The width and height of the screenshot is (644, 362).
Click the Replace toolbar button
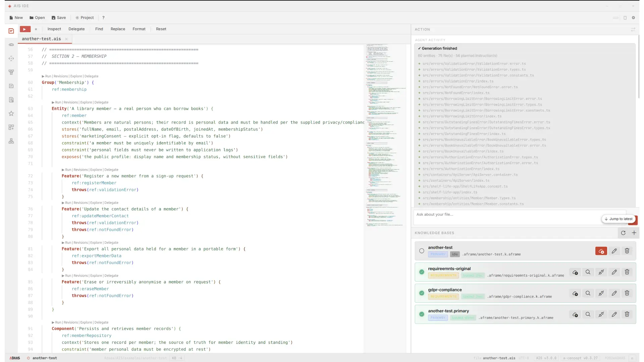pos(118,29)
